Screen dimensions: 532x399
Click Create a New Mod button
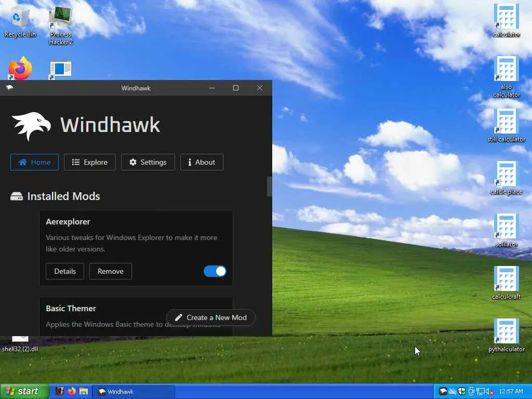click(211, 317)
